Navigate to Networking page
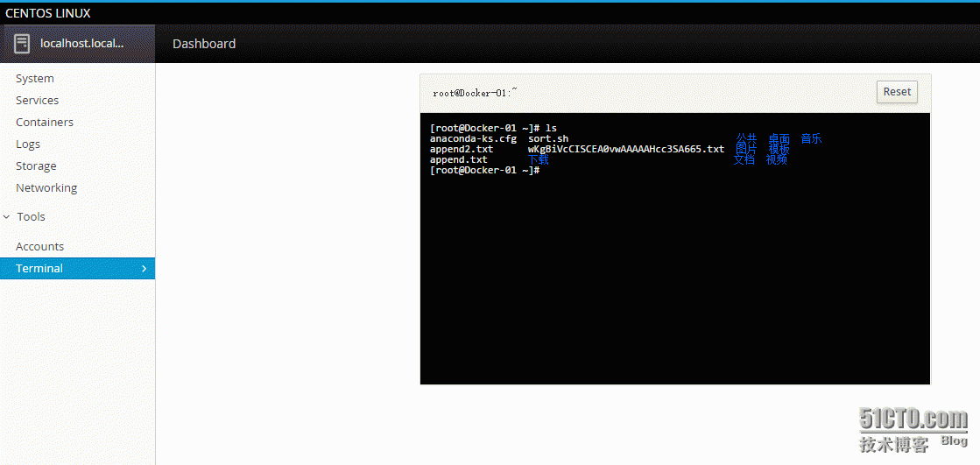Image resolution: width=980 pixels, height=465 pixels. (x=47, y=187)
